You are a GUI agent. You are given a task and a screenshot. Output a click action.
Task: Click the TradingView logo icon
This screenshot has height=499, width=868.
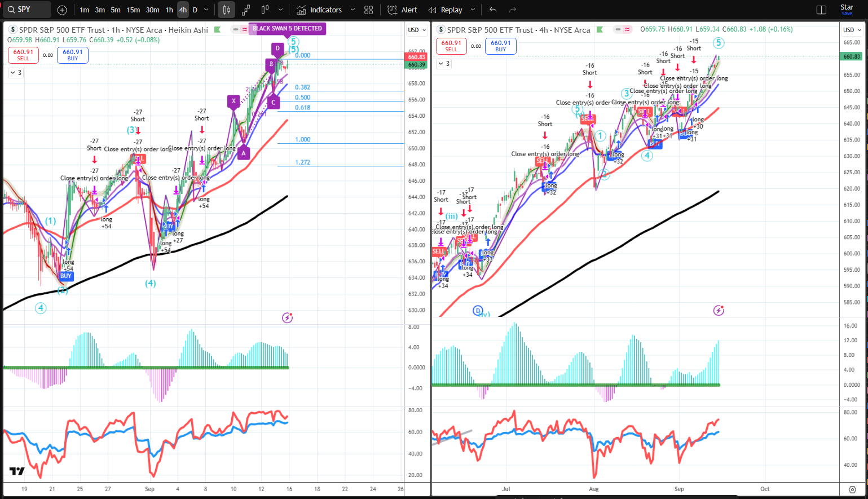coord(17,471)
